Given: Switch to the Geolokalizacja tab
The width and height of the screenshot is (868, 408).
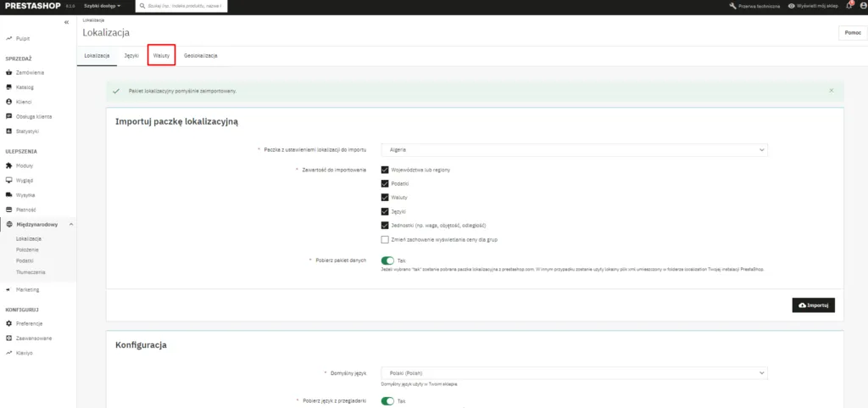Looking at the screenshot, I should point(200,55).
